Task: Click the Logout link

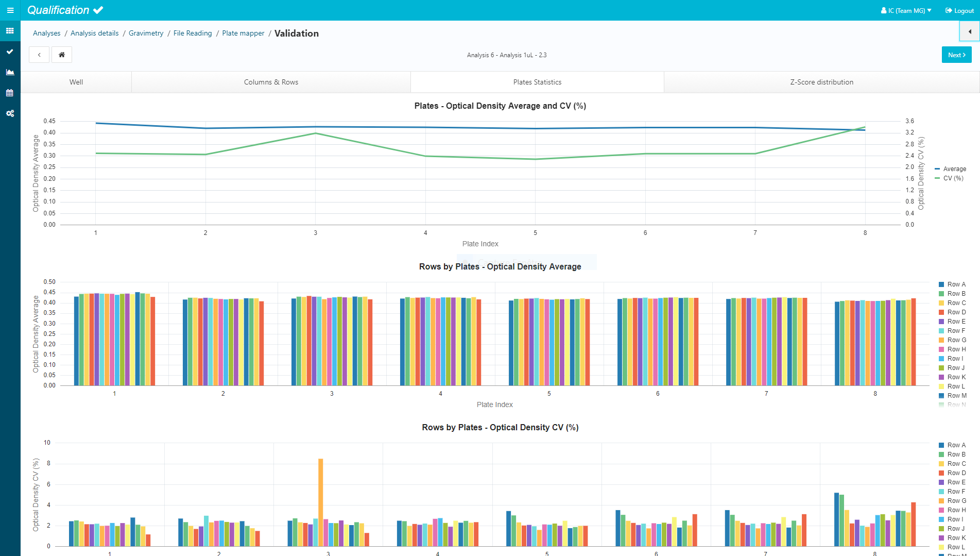Action: [x=959, y=10]
